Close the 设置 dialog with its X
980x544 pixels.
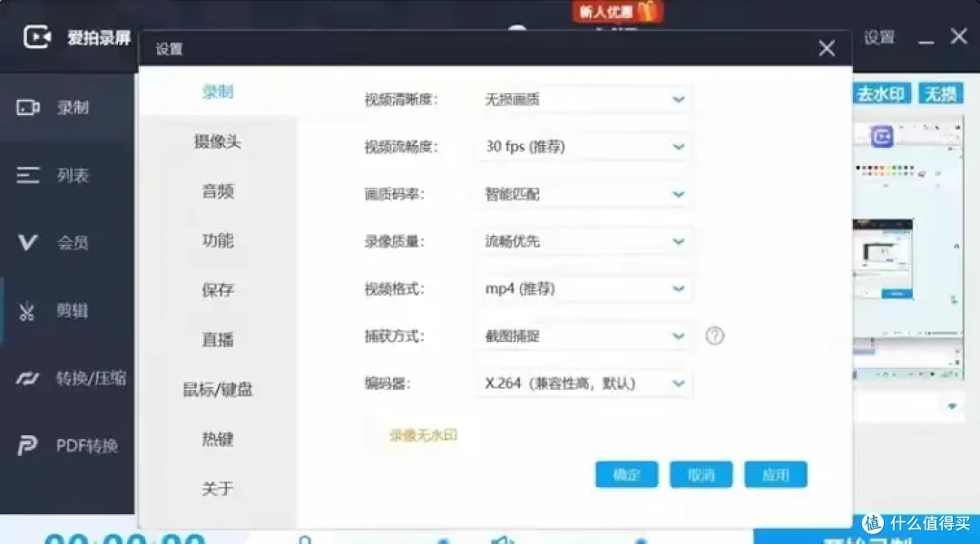827,49
